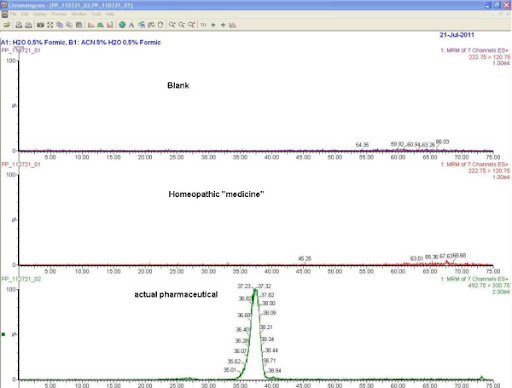512x388 pixels.
Task: Click the right arrow navigation icon
Action: pos(223,25)
